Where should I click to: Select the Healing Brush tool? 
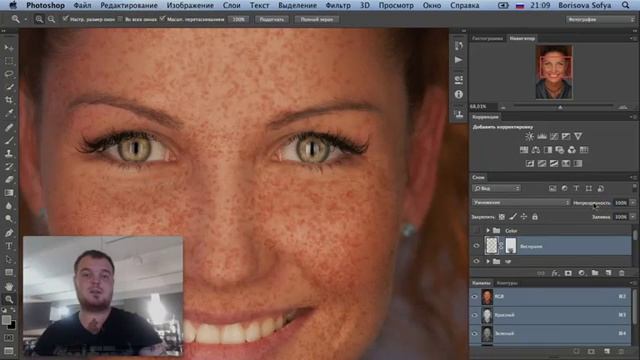[x=9, y=127]
